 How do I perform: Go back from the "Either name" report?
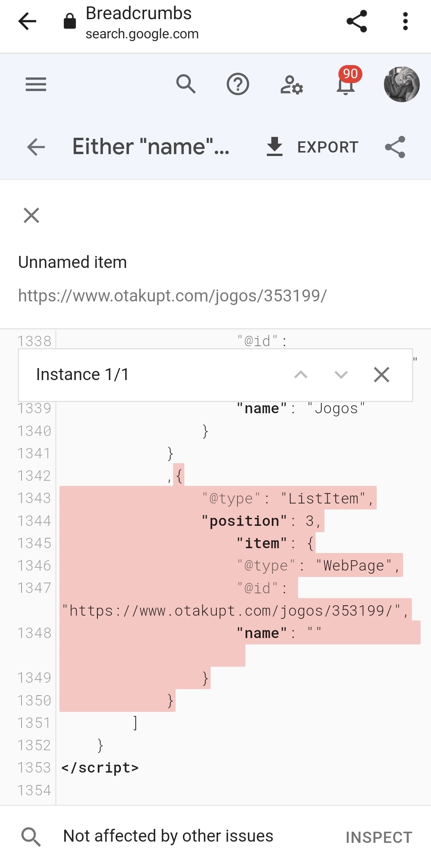tap(36, 147)
